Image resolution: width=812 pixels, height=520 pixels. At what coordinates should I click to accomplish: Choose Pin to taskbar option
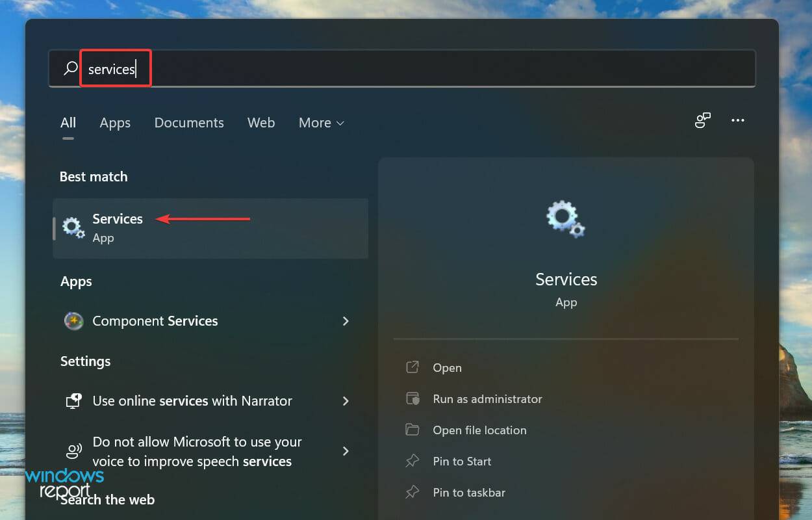[469, 492]
